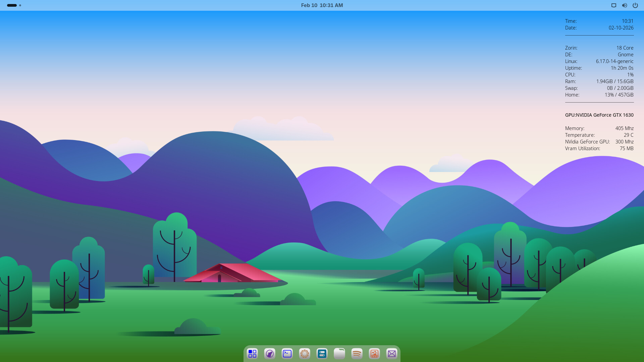Click the volume icon in top bar
This screenshot has height=362, width=644.
coord(624,5)
